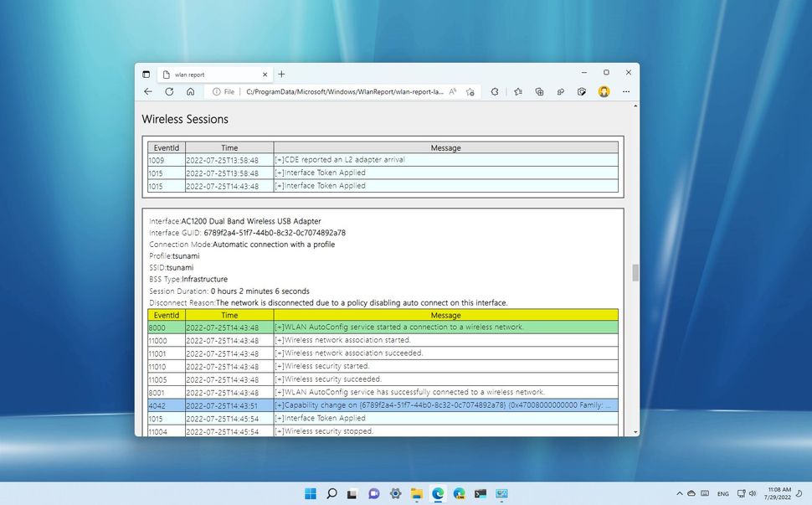Open the Collections icon in Edge toolbar

coord(540,92)
